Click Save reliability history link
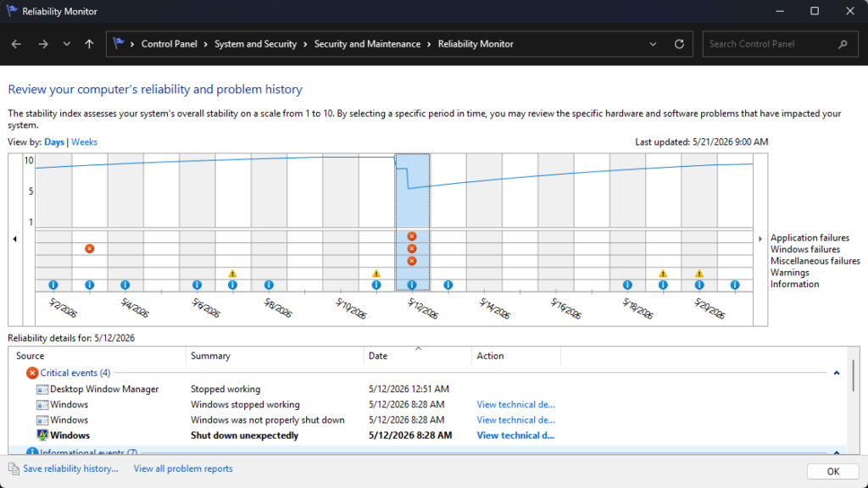This screenshot has width=868, height=488. pyautogui.click(x=70, y=469)
